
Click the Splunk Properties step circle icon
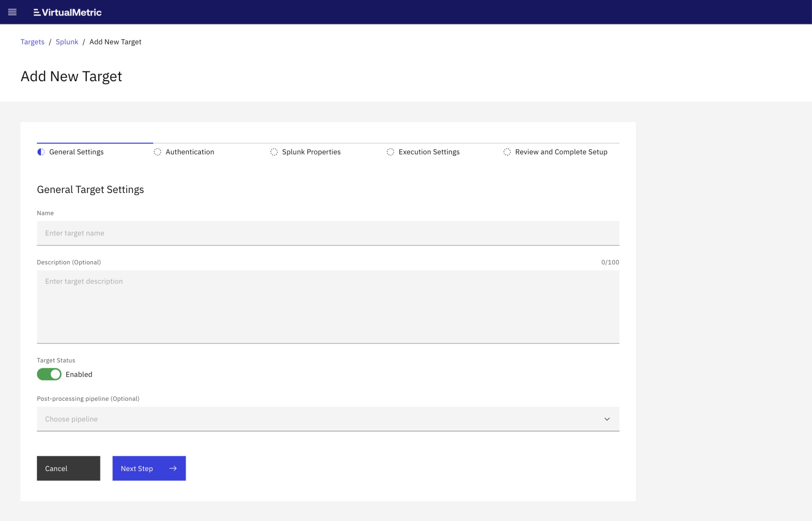click(274, 152)
